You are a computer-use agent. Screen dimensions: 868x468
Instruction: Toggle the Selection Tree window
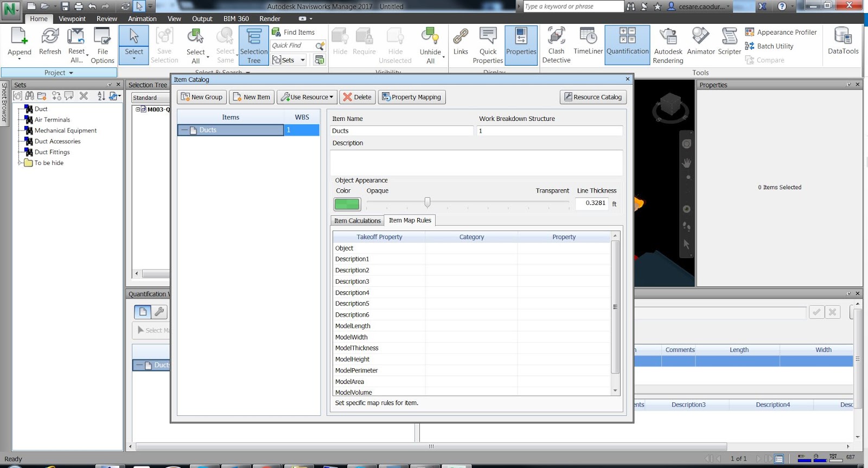tap(254, 46)
